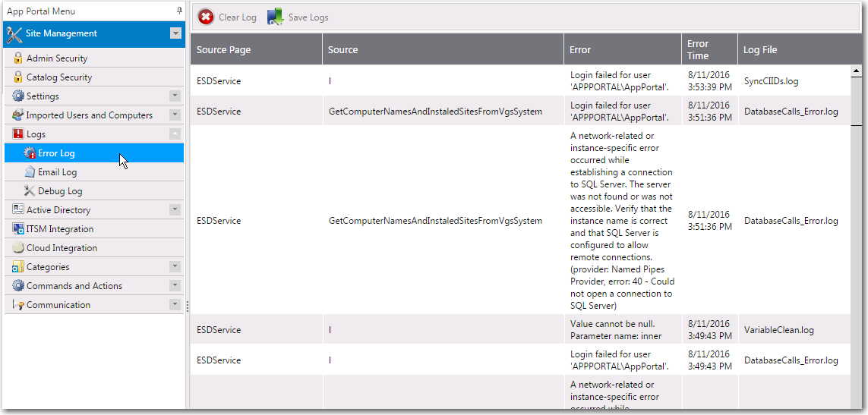Expand the Settings menu section

(175, 96)
